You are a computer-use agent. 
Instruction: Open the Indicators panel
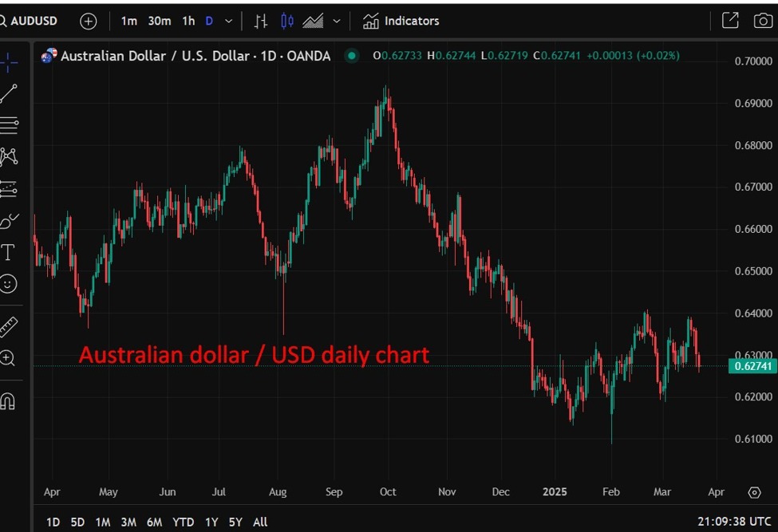tap(401, 22)
